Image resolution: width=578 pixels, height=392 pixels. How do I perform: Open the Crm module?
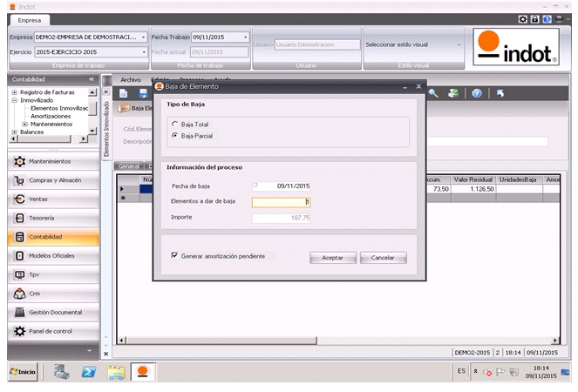click(35, 294)
